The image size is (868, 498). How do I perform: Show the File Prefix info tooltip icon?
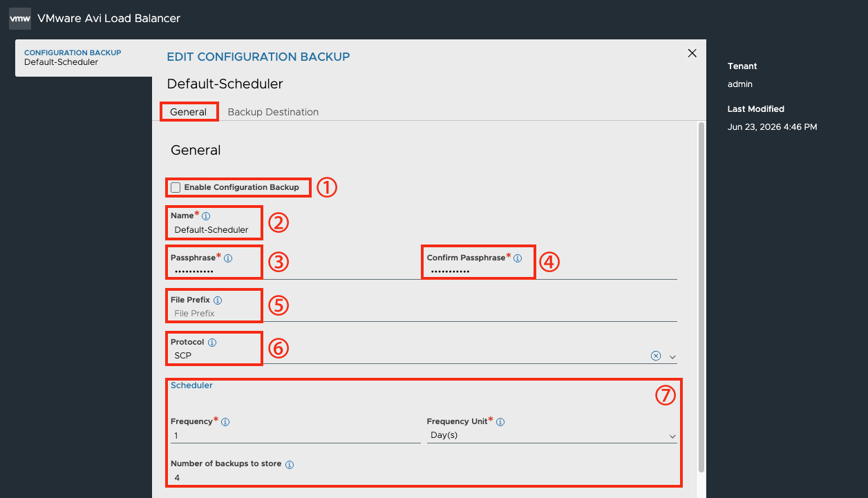[x=218, y=300]
